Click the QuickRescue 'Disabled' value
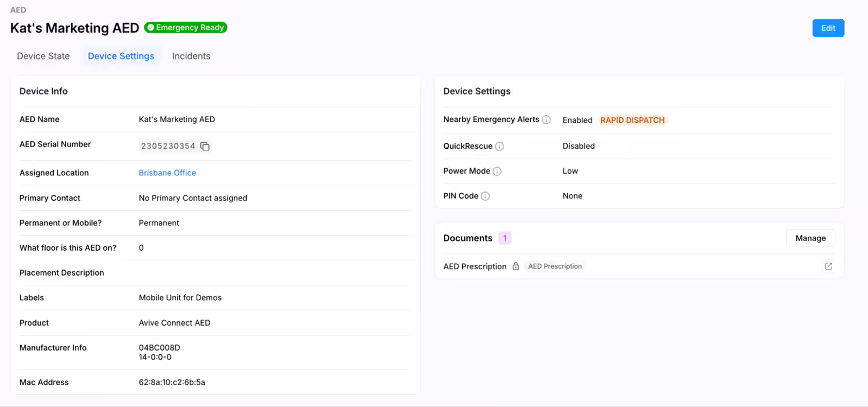Viewport: 868px width, 407px height. click(x=578, y=146)
